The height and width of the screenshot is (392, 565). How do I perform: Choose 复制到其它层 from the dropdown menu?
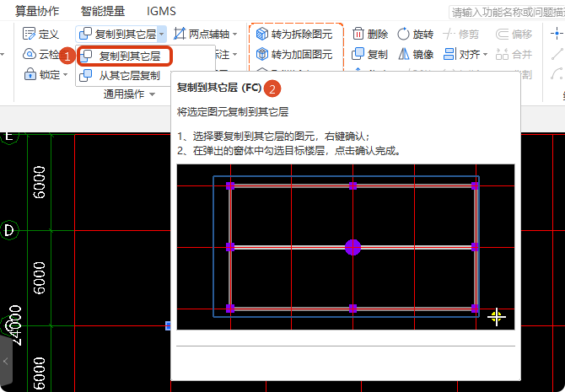pos(125,56)
